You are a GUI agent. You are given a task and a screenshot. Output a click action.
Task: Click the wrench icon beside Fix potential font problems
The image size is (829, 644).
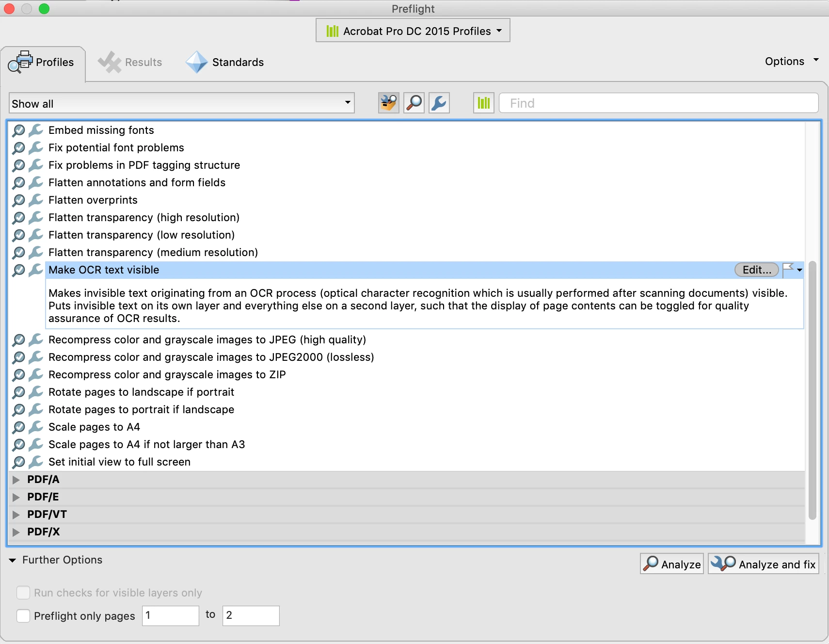36,148
